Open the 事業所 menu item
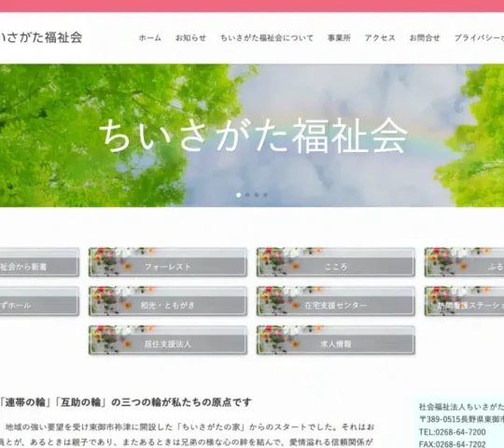The height and width of the screenshot is (448, 504). (x=339, y=38)
